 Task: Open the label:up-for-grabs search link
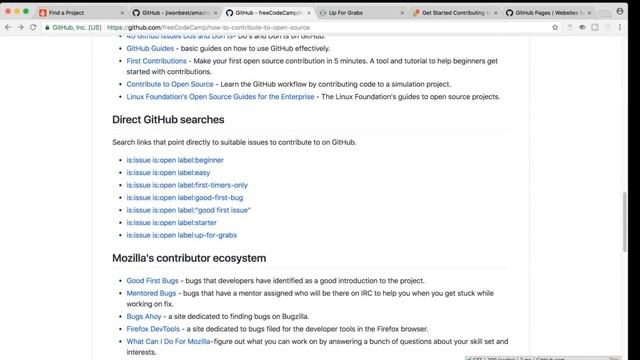pyautogui.click(x=182, y=235)
